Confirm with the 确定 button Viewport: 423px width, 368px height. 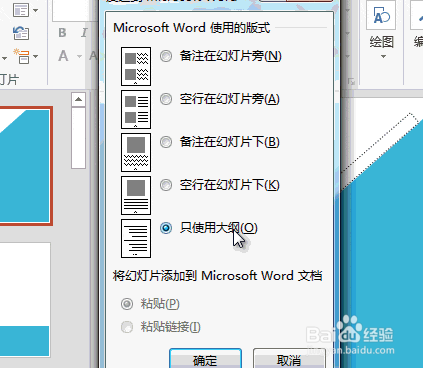[205, 359]
